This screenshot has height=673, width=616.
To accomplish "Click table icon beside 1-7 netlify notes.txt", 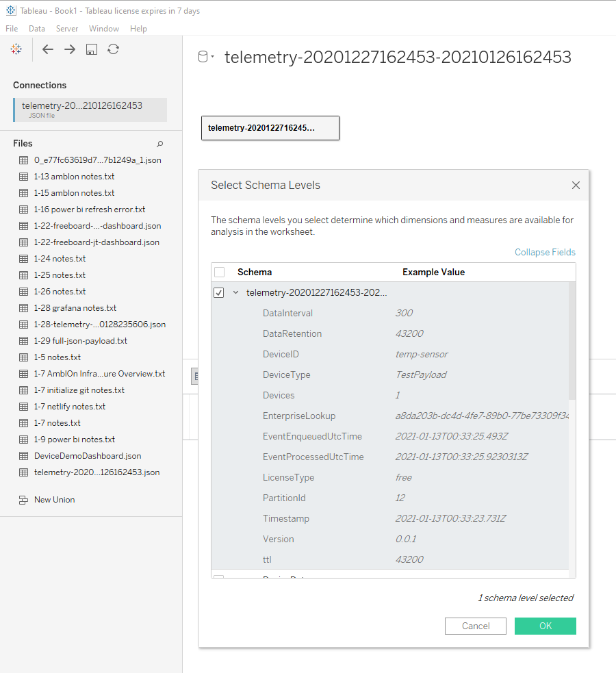I will coord(23,407).
